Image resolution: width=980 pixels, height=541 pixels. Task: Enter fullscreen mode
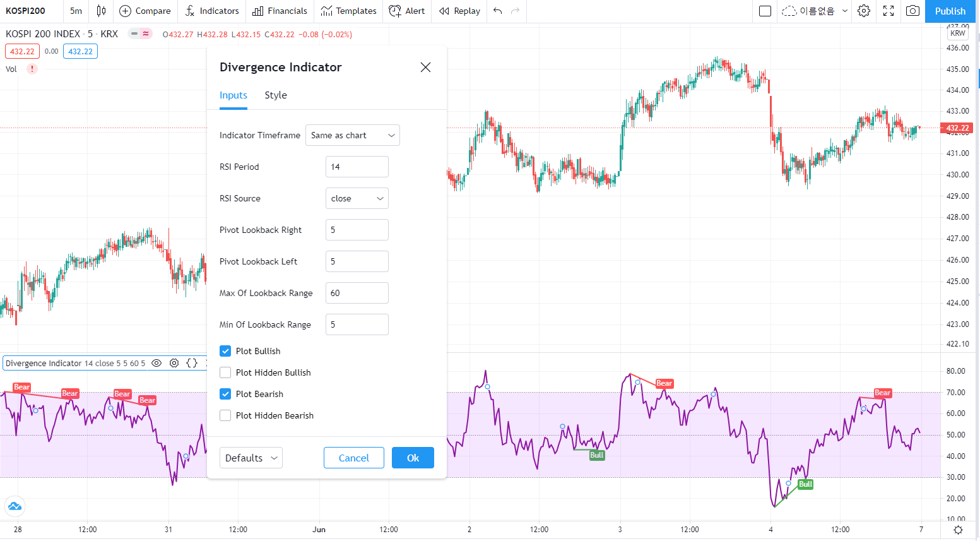pos(888,11)
